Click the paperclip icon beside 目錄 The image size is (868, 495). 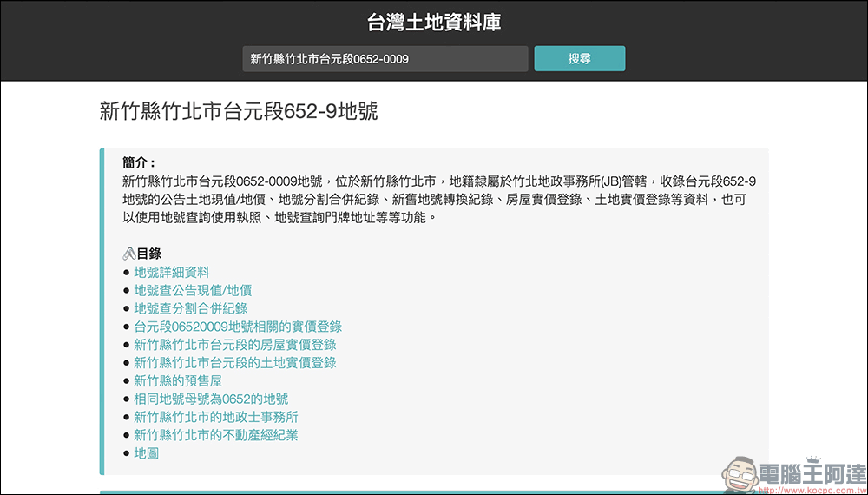pos(129,254)
